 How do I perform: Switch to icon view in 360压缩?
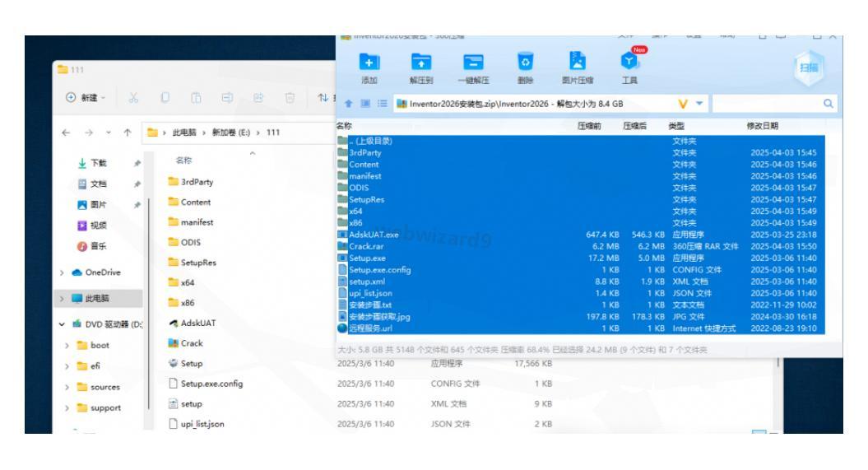[365, 104]
